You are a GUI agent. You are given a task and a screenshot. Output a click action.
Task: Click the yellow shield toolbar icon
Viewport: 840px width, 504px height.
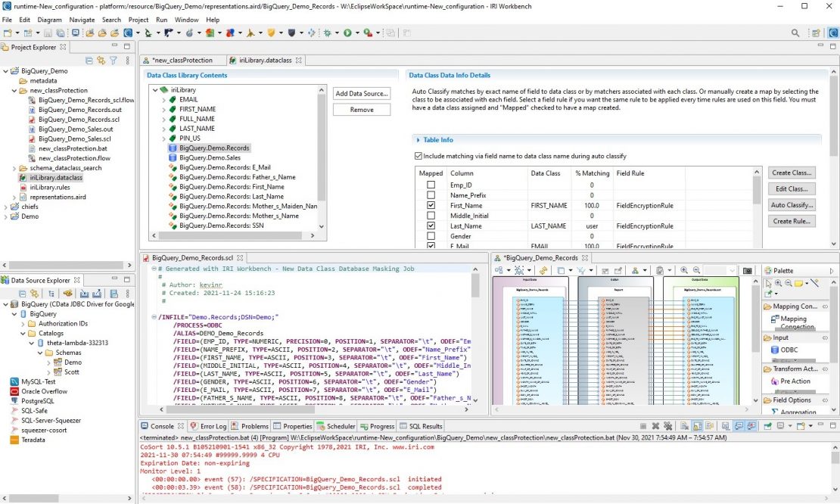pyautogui.click(x=271, y=33)
